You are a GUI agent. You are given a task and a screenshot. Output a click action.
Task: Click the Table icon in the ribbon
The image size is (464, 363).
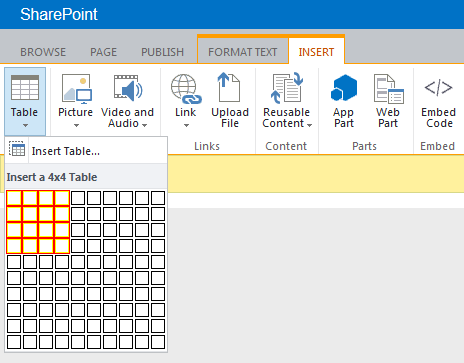pos(25,87)
